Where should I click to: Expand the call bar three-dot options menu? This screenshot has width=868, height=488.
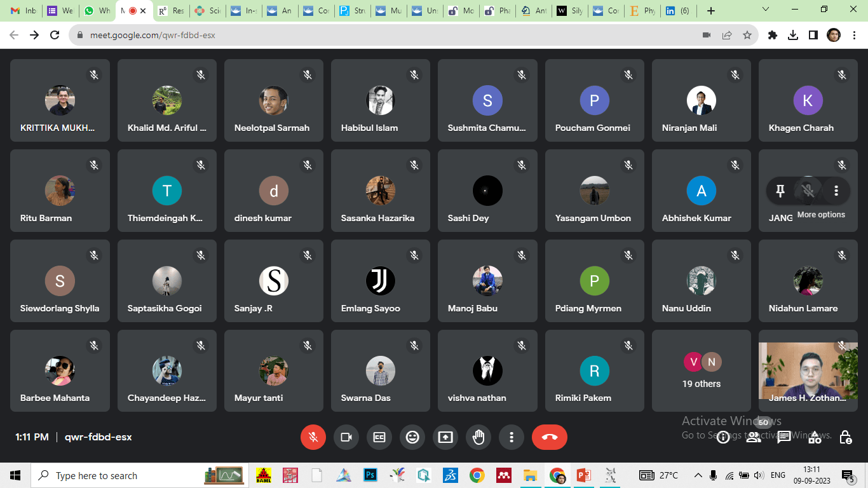pyautogui.click(x=512, y=437)
